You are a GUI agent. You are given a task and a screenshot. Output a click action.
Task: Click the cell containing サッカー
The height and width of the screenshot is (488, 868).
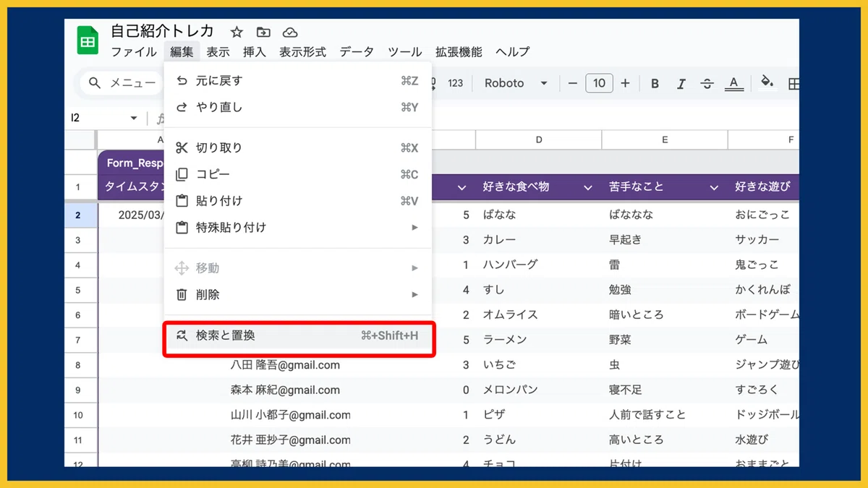click(764, 239)
